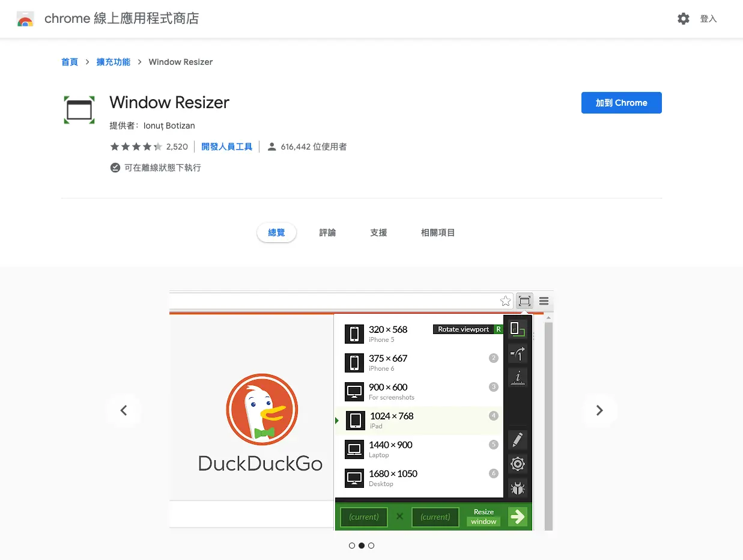The width and height of the screenshot is (743, 560).
Task: Select the 375 × 667 preset
Action: coord(419,363)
